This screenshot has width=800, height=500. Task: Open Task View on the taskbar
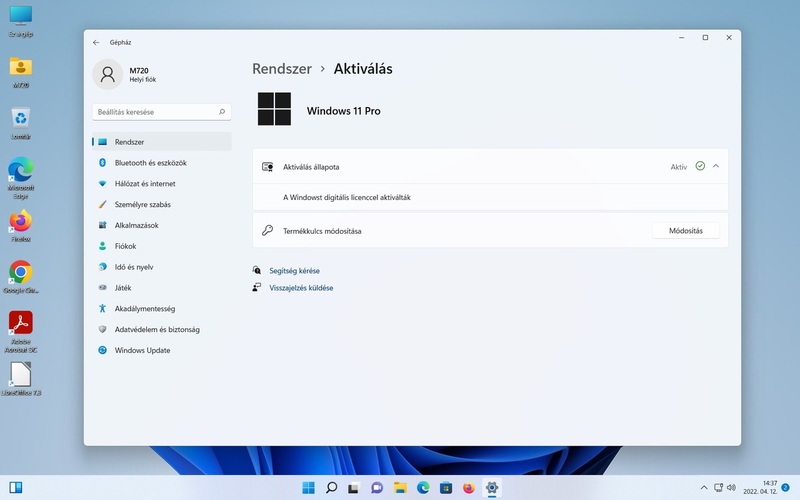click(354, 488)
